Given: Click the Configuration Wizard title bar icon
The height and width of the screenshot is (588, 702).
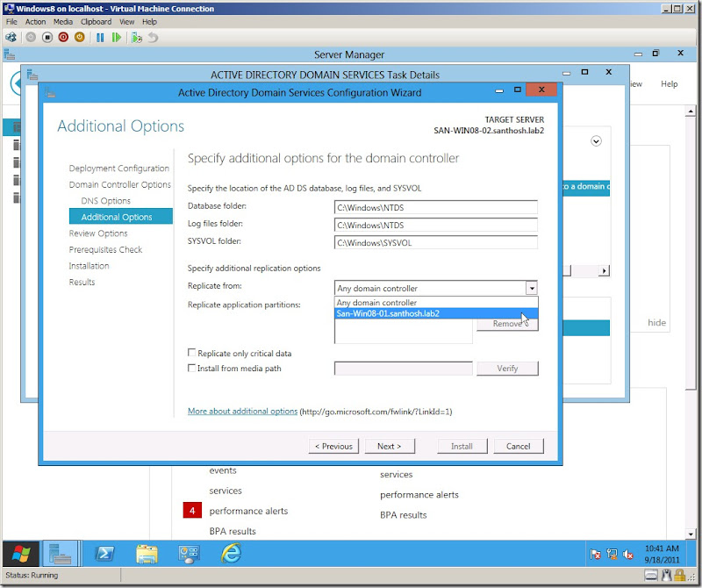Looking at the screenshot, I should coord(50,93).
